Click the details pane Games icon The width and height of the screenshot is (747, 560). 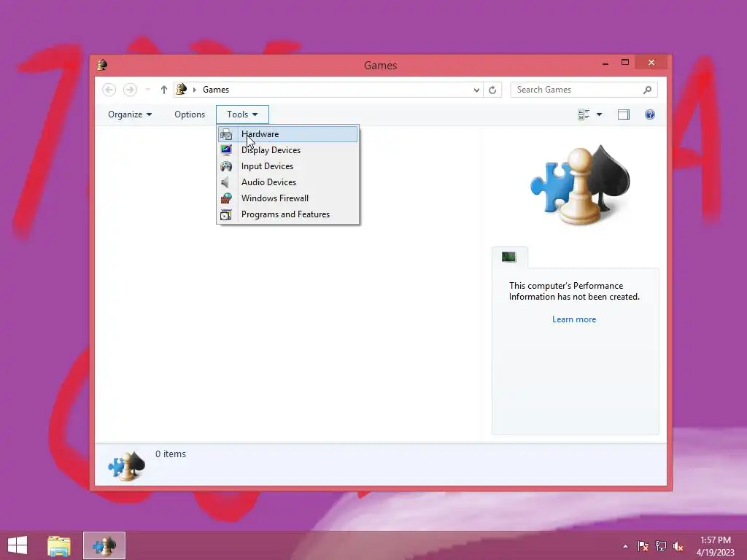coord(126,465)
